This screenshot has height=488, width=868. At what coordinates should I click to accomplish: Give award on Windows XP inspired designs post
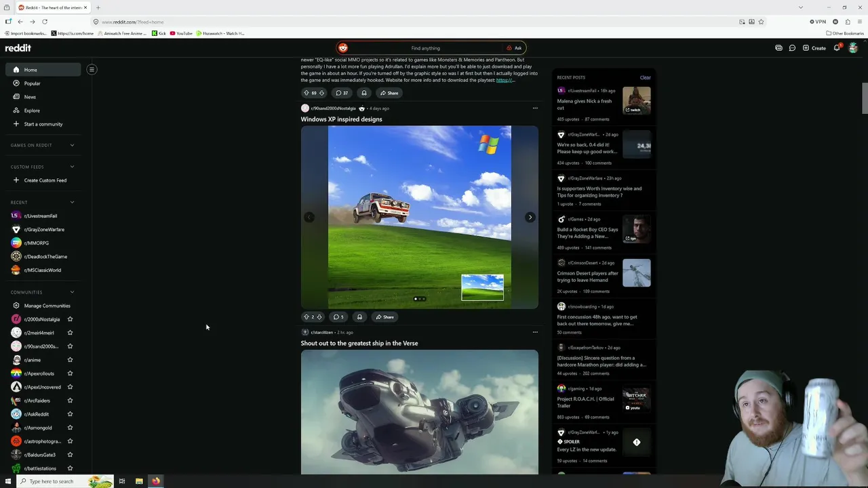(359, 317)
